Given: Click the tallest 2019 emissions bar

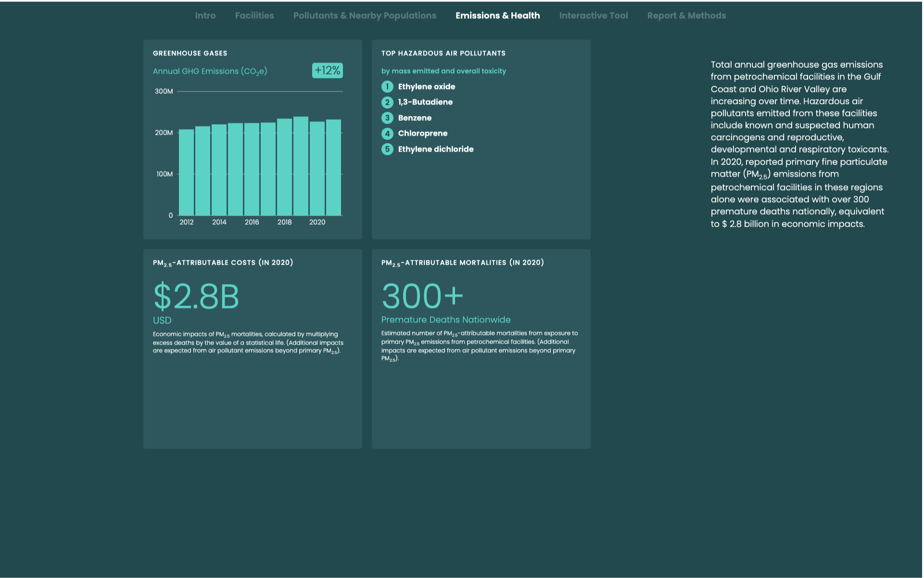Looking at the screenshot, I should [x=301, y=166].
